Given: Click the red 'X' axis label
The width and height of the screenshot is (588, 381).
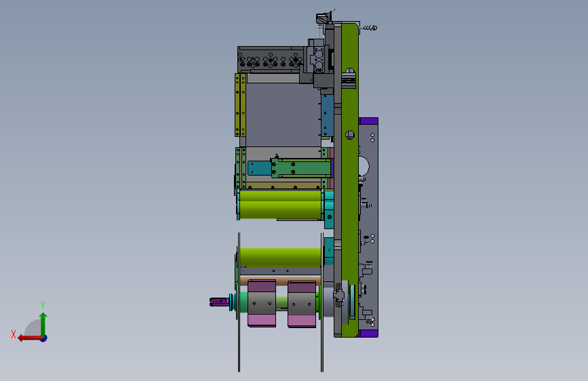Looking at the screenshot, I should [14, 334].
